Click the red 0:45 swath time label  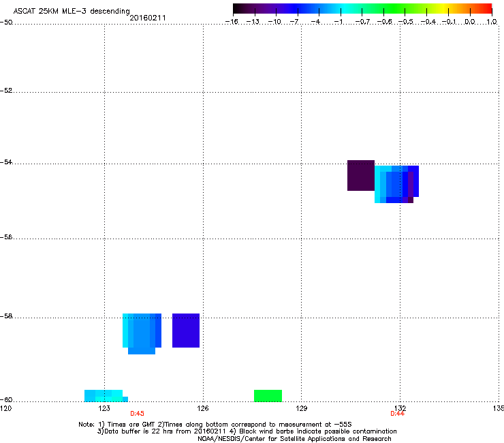click(138, 414)
